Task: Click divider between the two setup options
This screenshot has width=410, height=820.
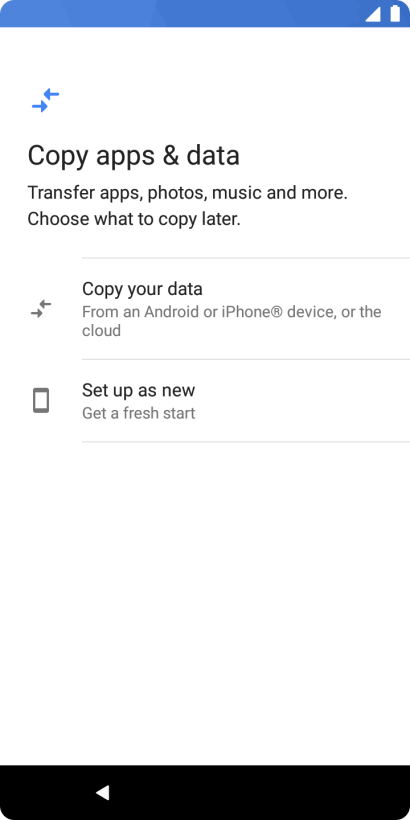Action: [246, 359]
